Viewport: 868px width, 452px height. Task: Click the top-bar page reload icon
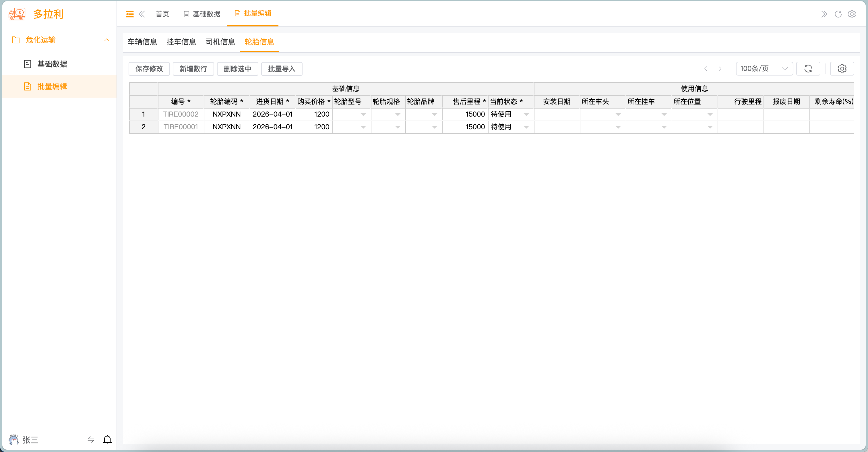[x=838, y=14]
